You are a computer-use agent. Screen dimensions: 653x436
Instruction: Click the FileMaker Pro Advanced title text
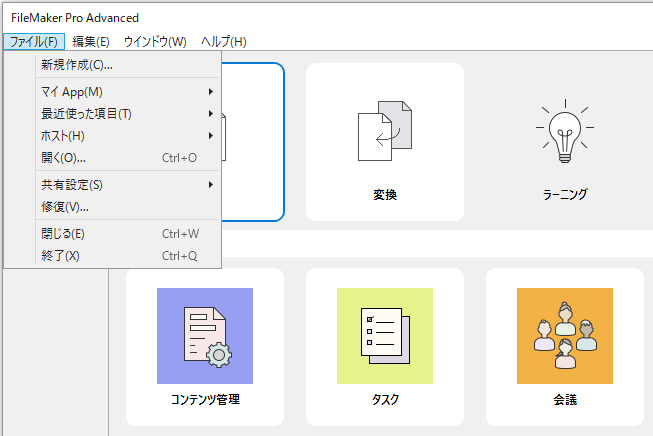[x=75, y=18]
